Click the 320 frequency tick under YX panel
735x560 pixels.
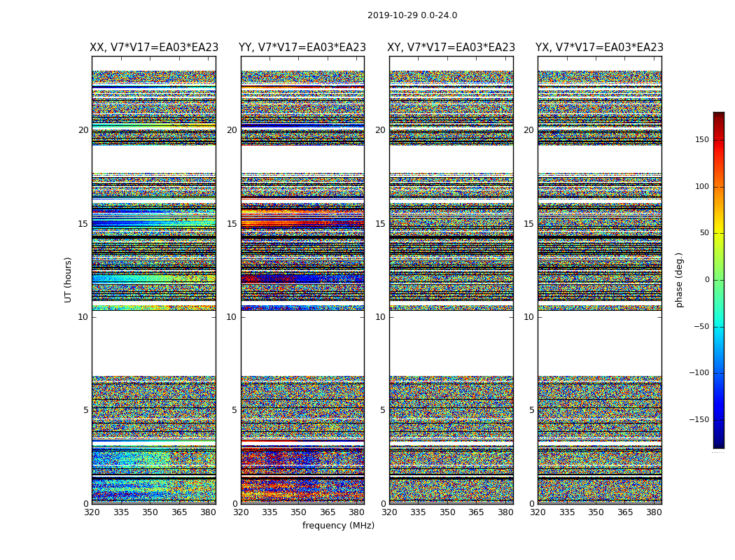(x=538, y=512)
